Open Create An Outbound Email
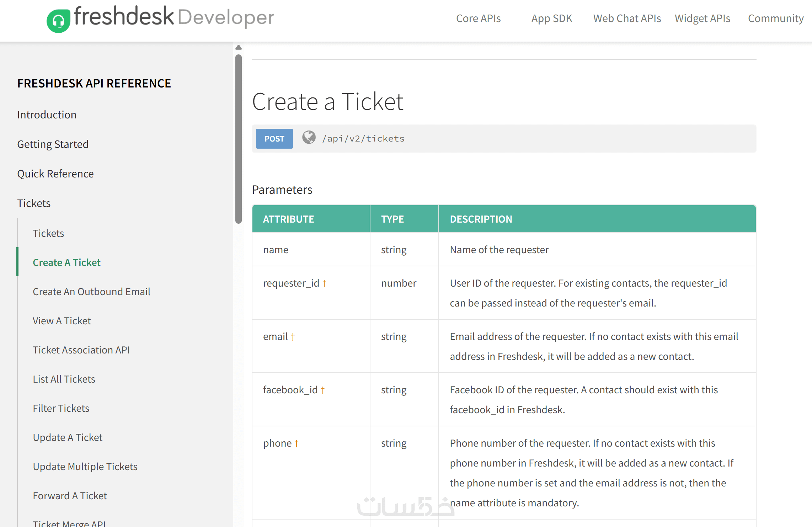The image size is (812, 527). pyautogui.click(x=91, y=292)
